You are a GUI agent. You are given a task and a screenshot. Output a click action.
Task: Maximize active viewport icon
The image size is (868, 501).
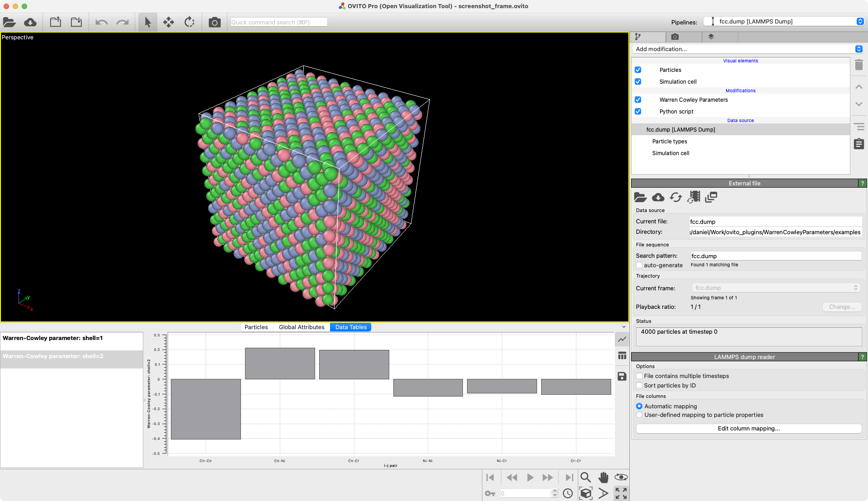pyautogui.click(x=621, y=493)
